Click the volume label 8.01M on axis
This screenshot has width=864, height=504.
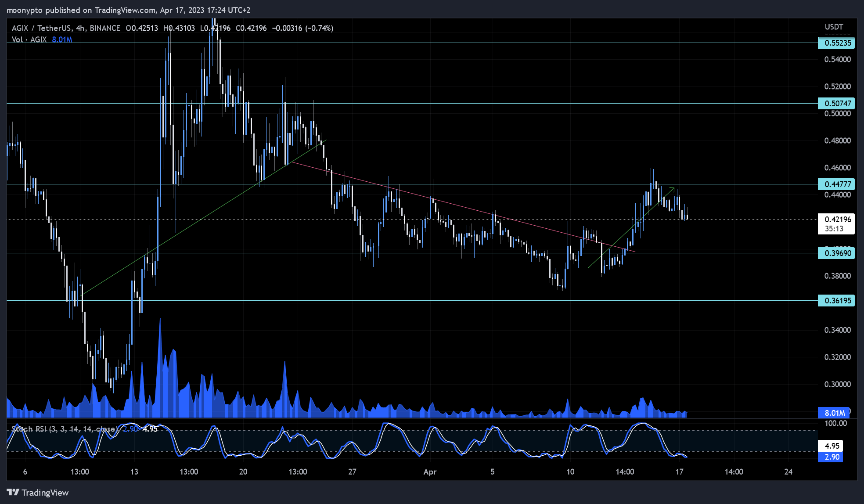(834, 413)
